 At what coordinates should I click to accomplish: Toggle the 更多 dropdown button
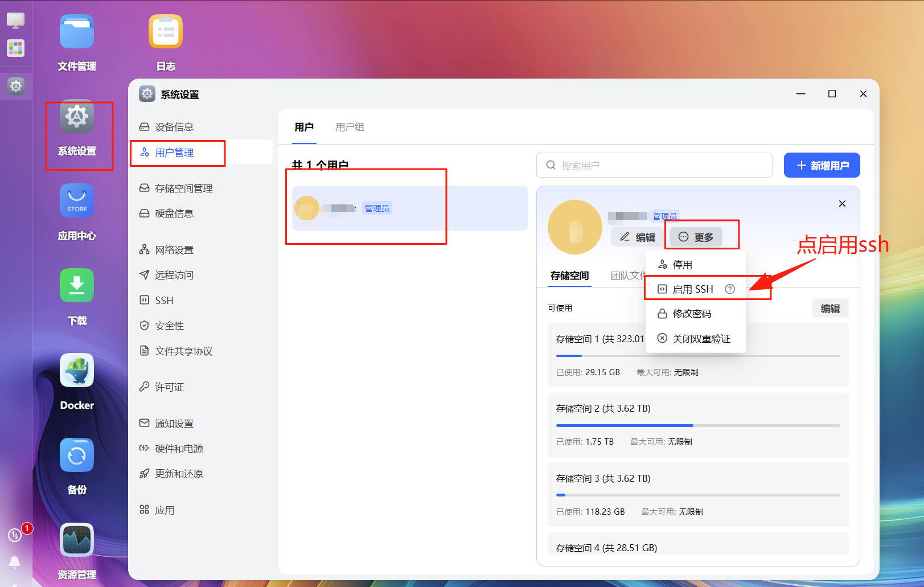696,237
